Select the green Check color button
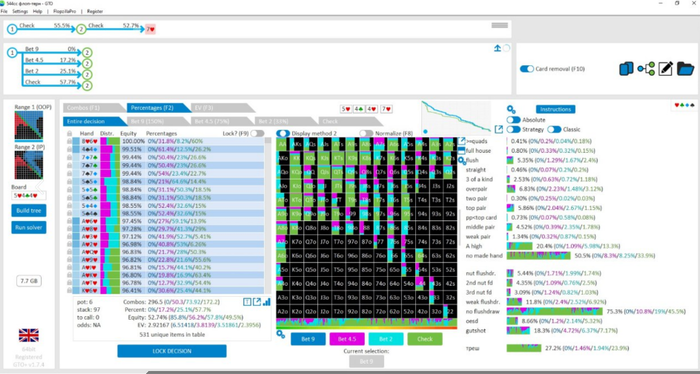 pos(425,339)
